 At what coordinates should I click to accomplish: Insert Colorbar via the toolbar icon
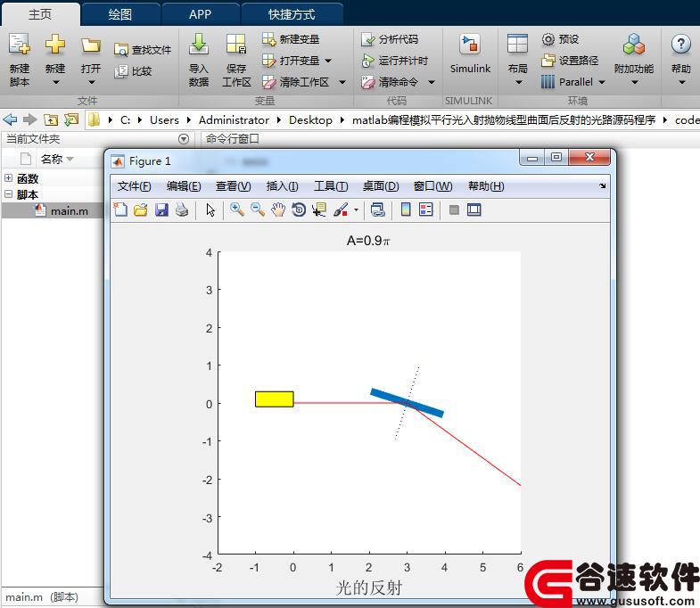(x=406, y=210)
